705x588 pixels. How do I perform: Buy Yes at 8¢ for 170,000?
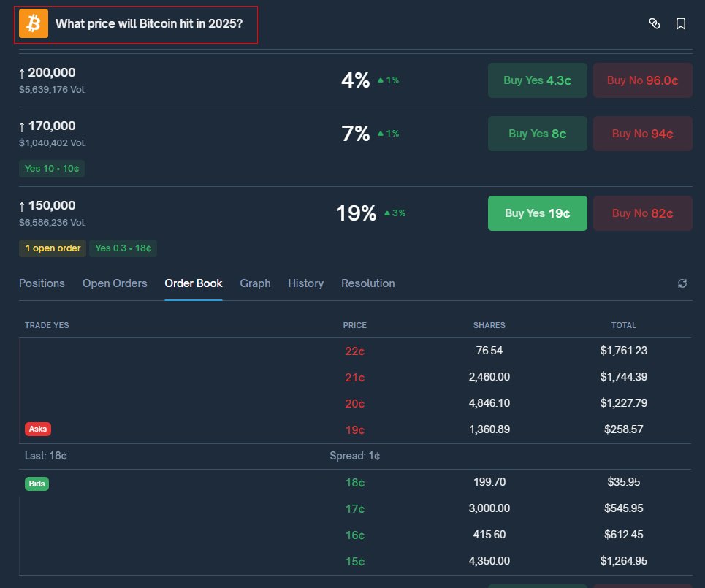[537, 134]
